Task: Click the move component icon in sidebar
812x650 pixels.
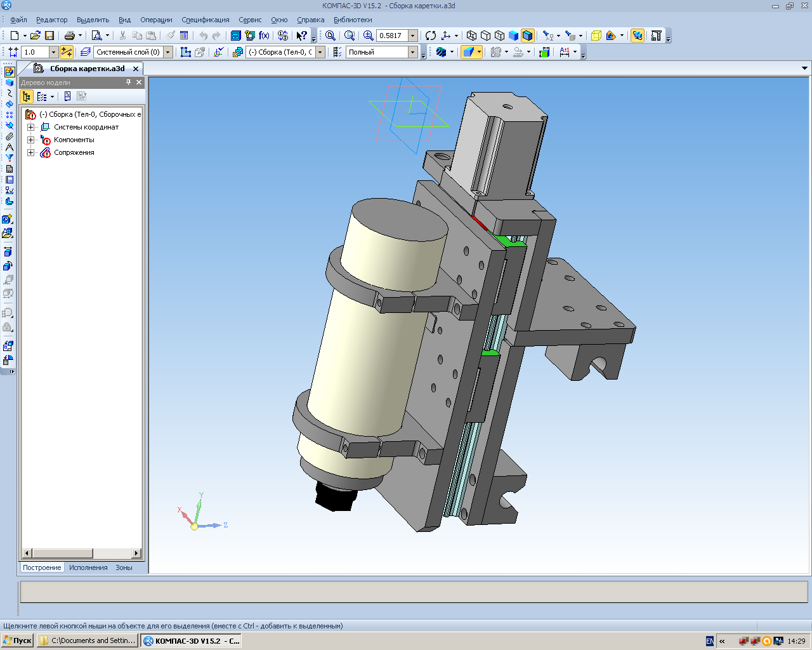Action: click(8, 252)
